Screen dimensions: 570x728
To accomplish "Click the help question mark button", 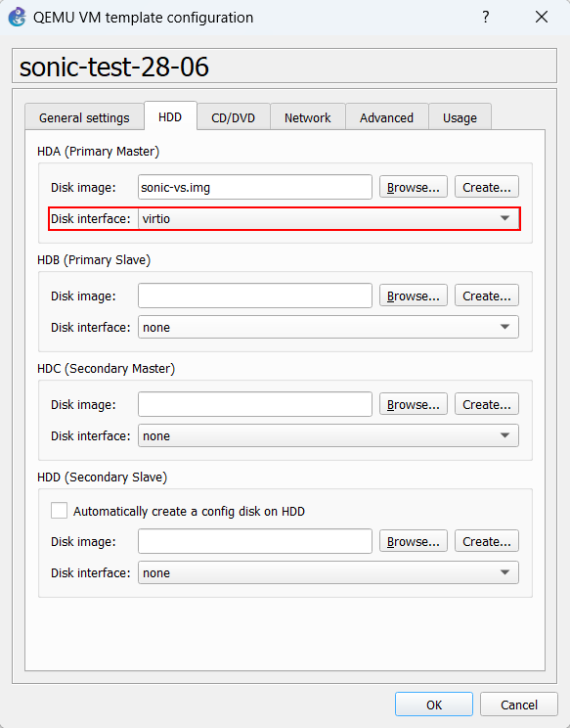I will 485,18.
